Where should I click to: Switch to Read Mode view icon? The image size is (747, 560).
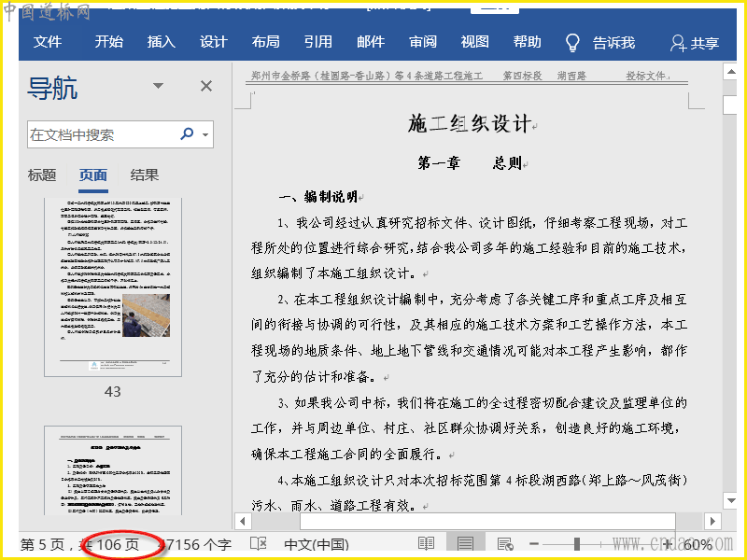coord(426,544)
